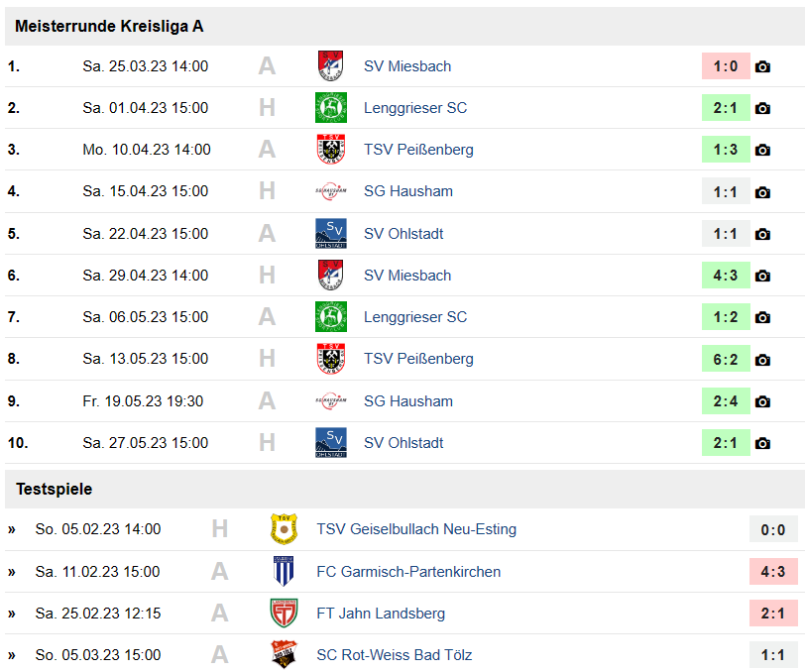Open photo gallery for match 1 against SV Miesbach

click(x=762, y=66)
